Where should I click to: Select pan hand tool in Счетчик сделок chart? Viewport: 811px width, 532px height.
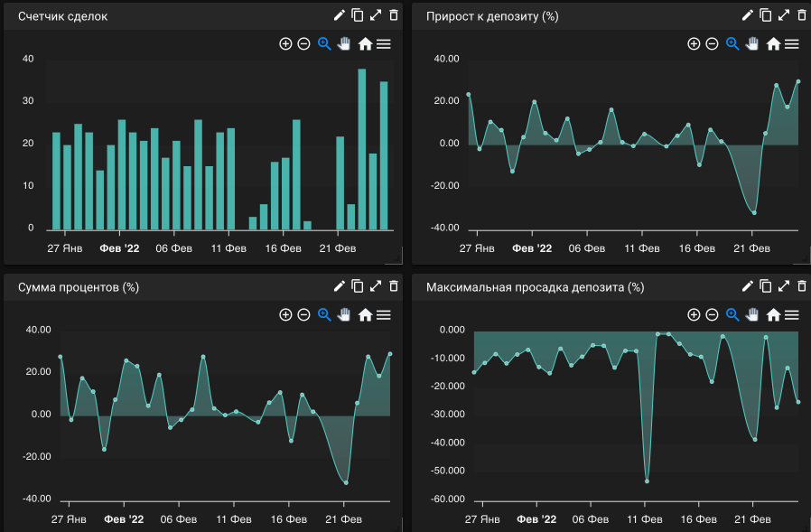(344, 44)
